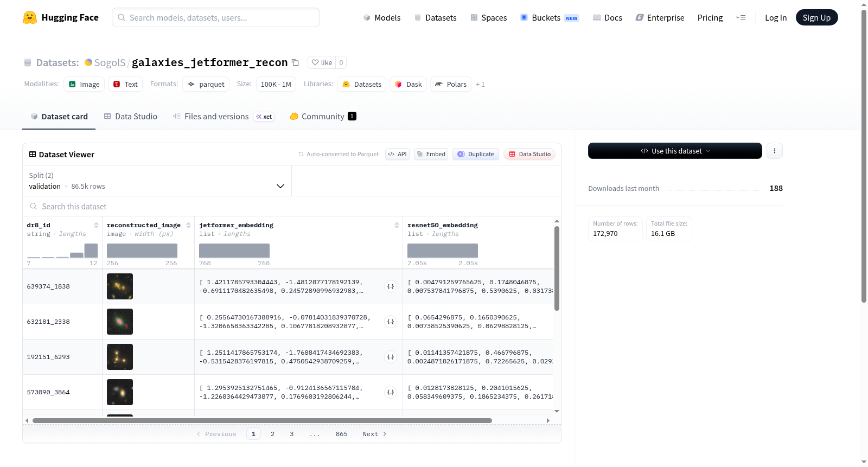Click the SogolS user avatar
This screenshot has height=467, width=868.
(x=88, y=62)
